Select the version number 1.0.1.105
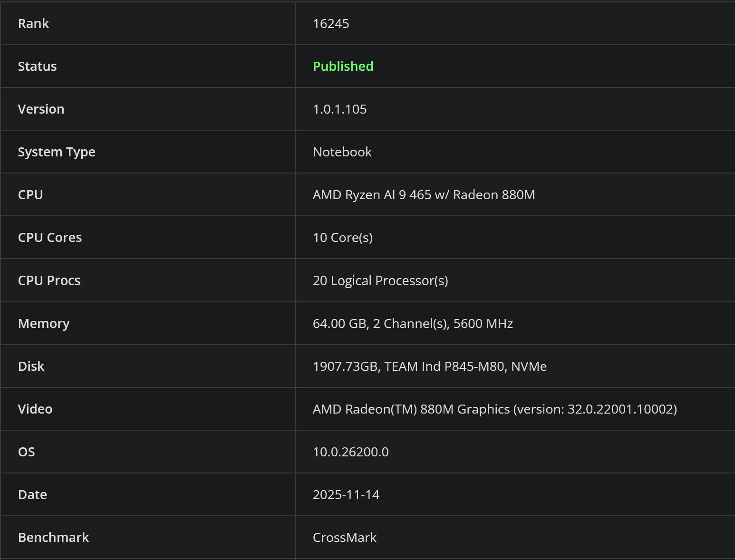735x560 pixels. pyautogui.click(x=339, y=109)
